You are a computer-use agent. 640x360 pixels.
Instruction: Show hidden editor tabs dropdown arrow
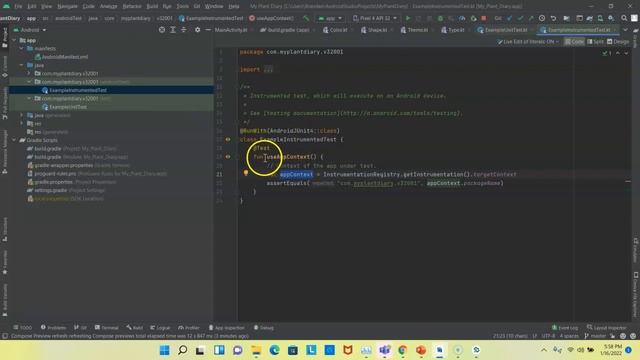pyautogui.click(x=625, y=30)
